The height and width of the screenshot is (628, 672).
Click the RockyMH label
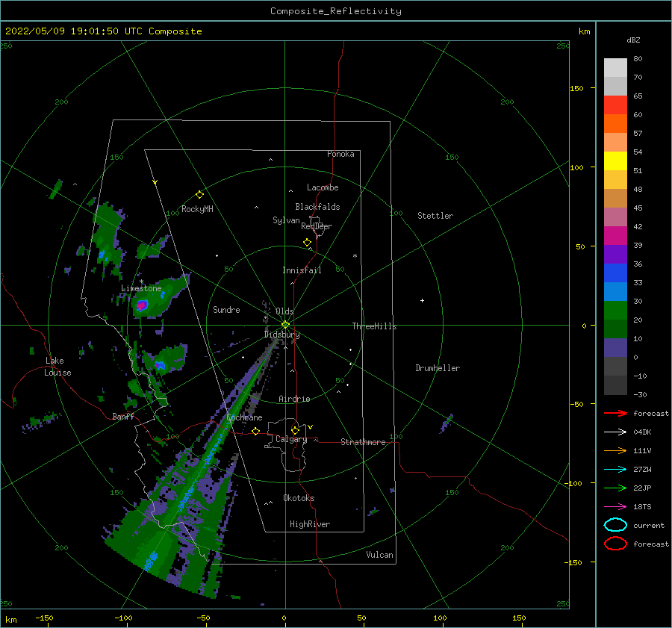[x=197, y=209]
